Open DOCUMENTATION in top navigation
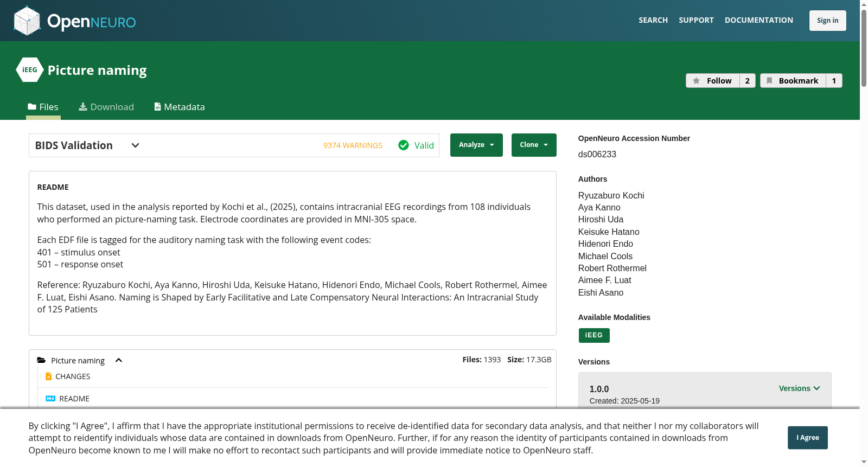 tap(759, 20)
